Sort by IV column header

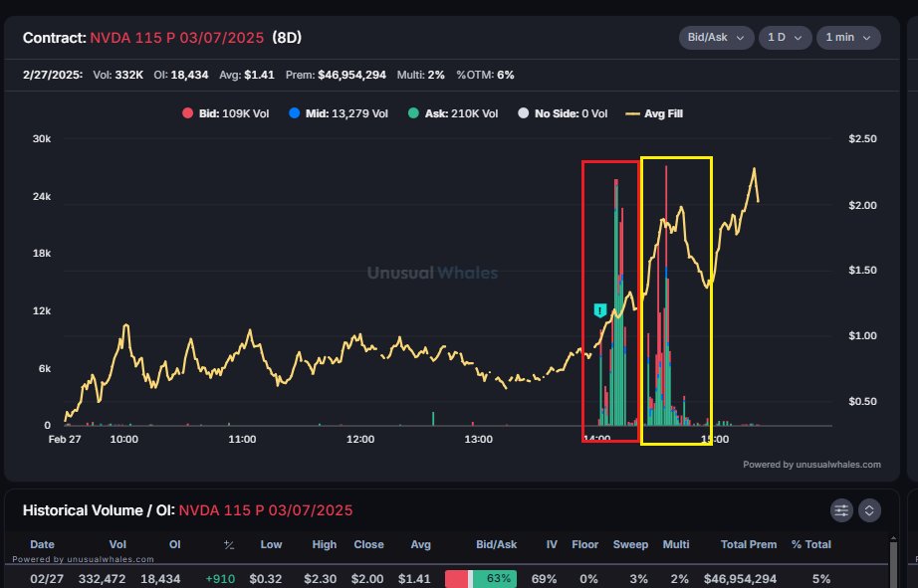click(x=552, y=544)
